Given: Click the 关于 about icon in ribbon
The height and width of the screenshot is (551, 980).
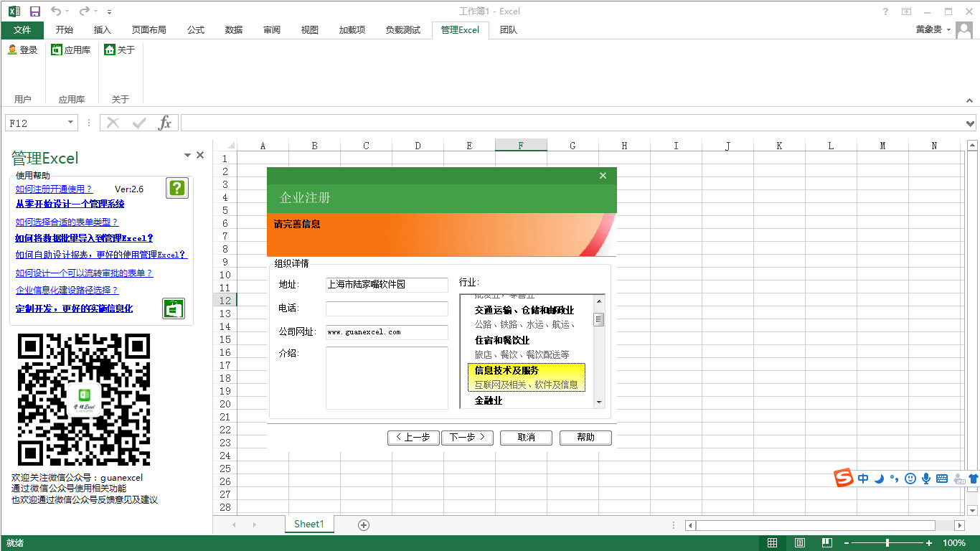Looking at the screenshot, I should click(110, 50).
